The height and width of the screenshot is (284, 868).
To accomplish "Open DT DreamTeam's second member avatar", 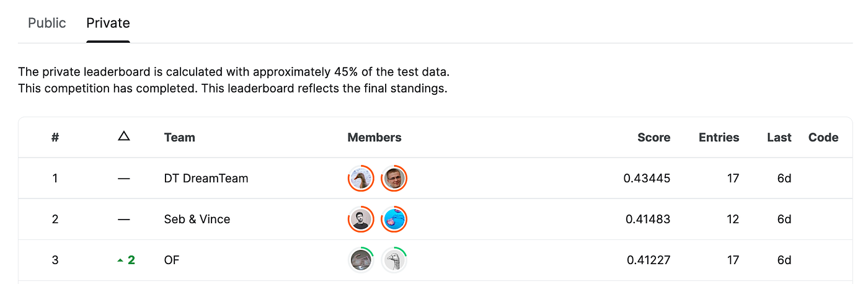I will coord(394,179).
